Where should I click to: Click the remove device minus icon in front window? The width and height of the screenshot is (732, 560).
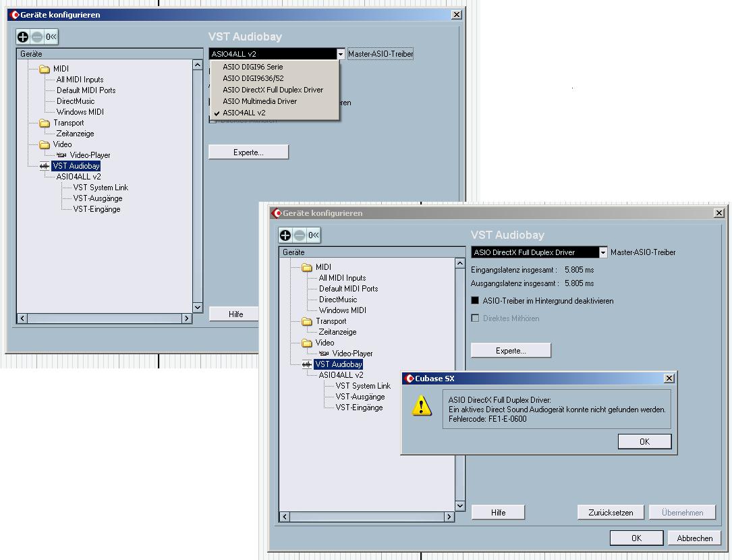tap(300, 235)
